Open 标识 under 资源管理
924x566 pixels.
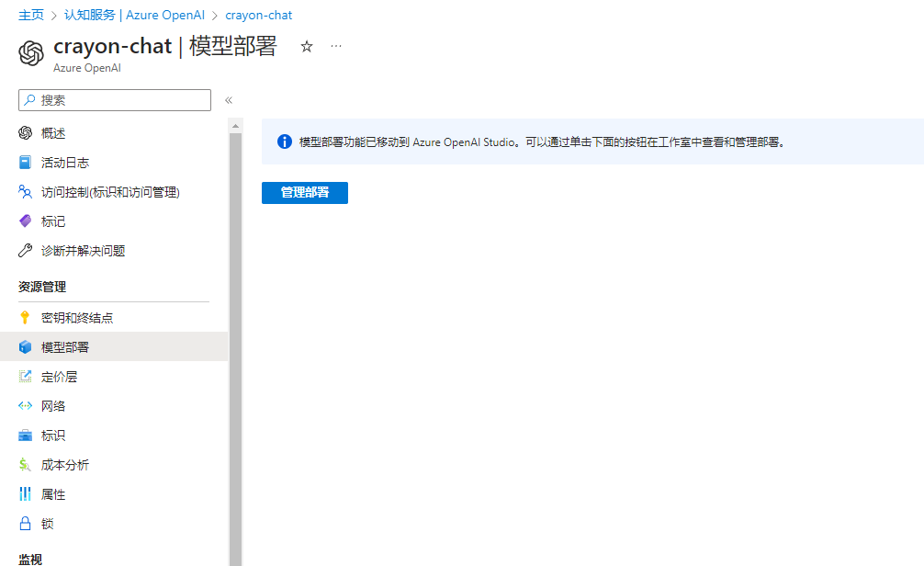click(x=114, y=436)
